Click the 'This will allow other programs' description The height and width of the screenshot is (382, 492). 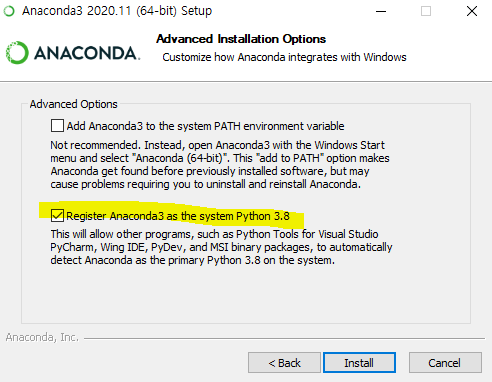tap(221, 247)
